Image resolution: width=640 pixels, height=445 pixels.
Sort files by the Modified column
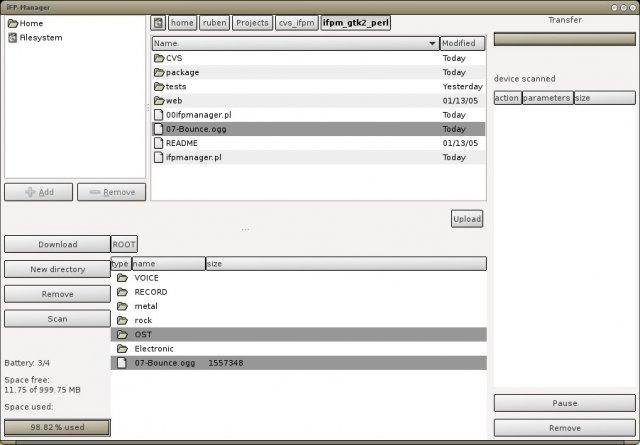[462, 43]
